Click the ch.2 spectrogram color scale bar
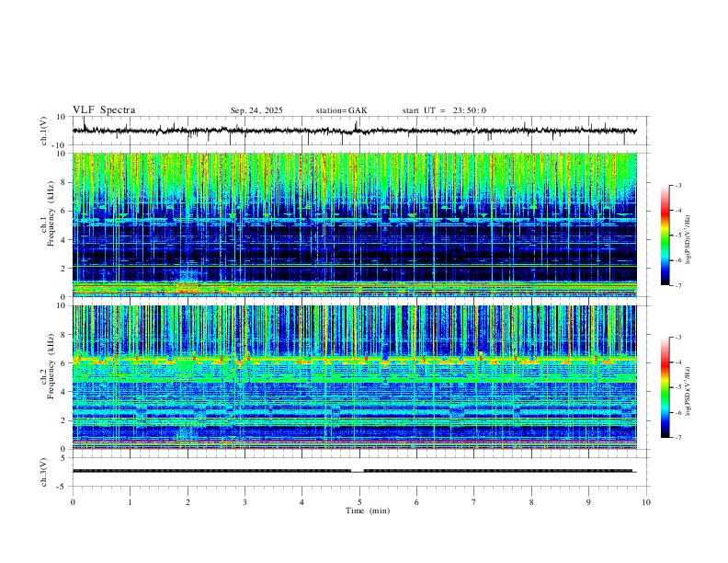The height and width of the screenshot is (563, 728). (x=665, y=387)
